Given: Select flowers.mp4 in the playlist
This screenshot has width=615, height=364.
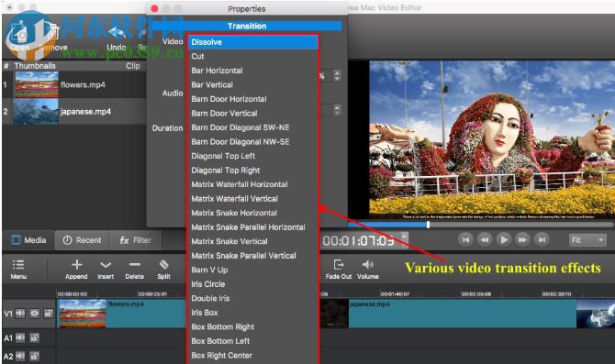Looking at the screenshot, I should pyautogui.click(x=74, y=84).
